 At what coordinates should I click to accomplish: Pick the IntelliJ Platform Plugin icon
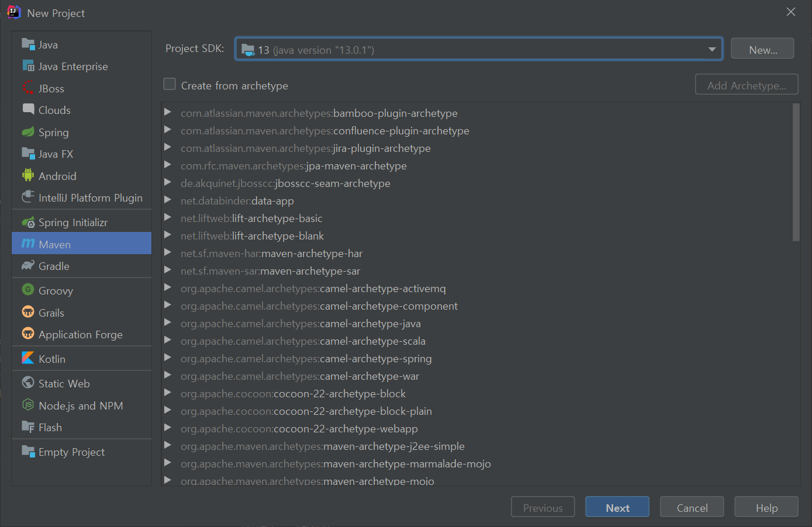tap(28, 197)
